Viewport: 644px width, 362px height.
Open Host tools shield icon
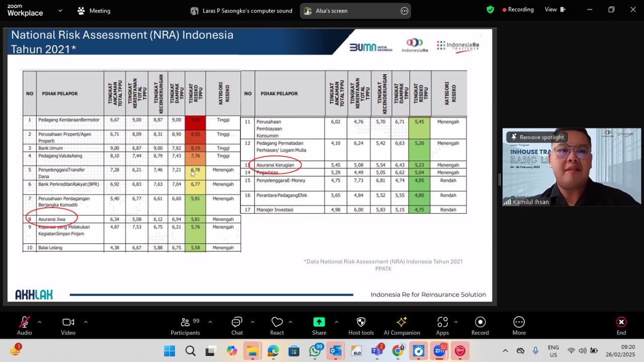click(x=361, y=326)
